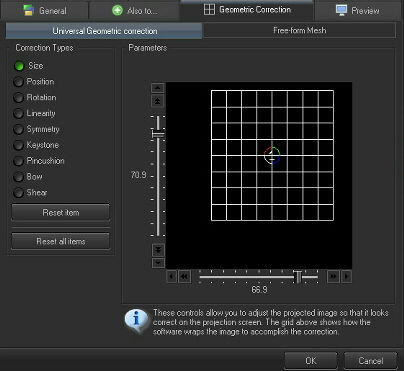
Task: Switch to Free-form Mesh tab
Action: [299, 30]
